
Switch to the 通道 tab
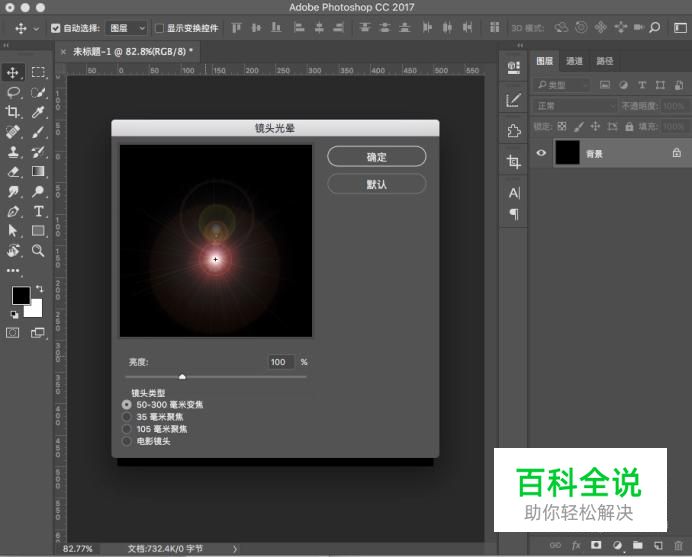click(574, 61)
